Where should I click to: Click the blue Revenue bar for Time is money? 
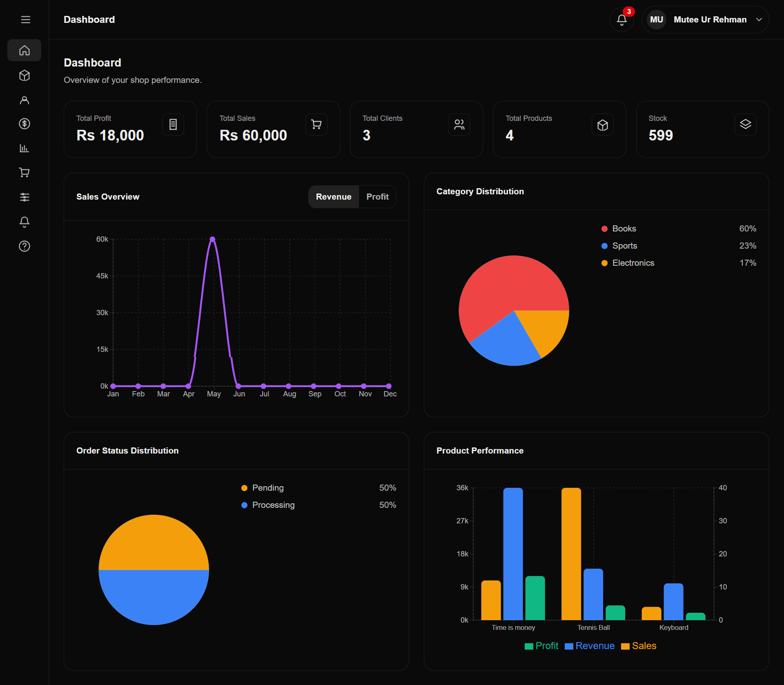[513, 554]
